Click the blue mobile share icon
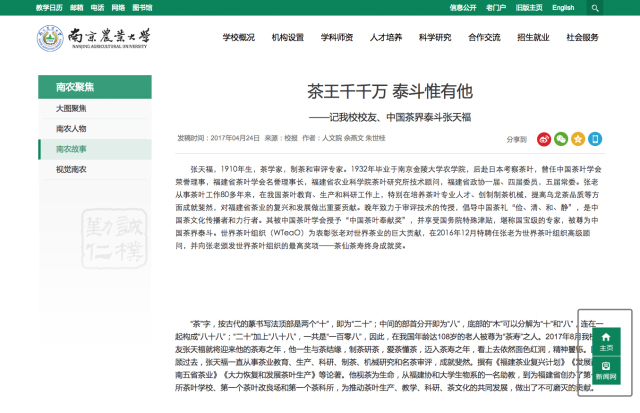 tap(595, 139)
